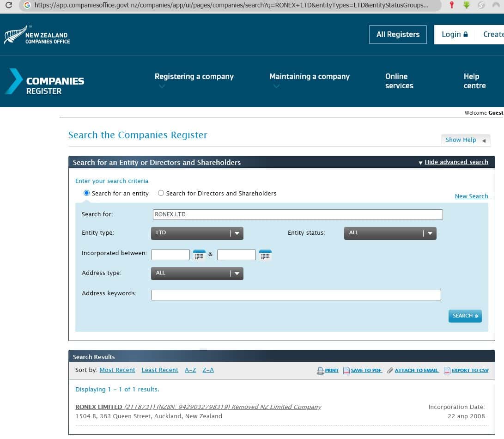
Task: Click the incorporation date "22 апр 2008"
Action: [x=466, y=416]
